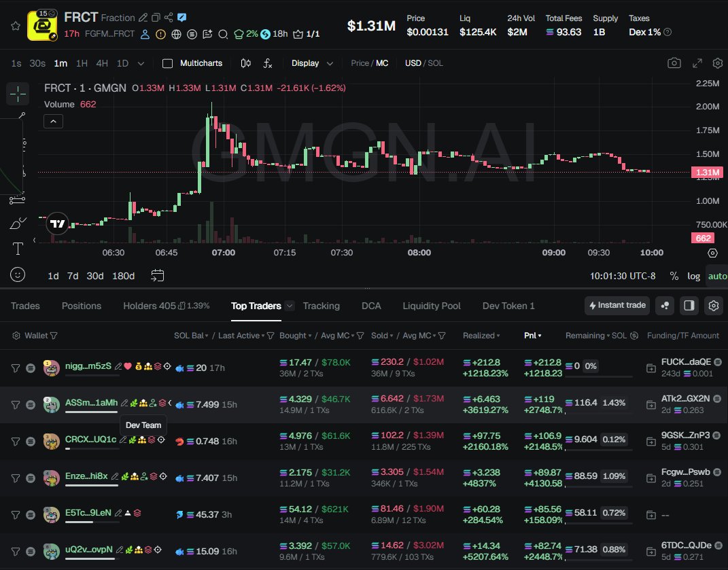Search token with the magnifier icon
This screenshot has width=728, height=570.
223,34
